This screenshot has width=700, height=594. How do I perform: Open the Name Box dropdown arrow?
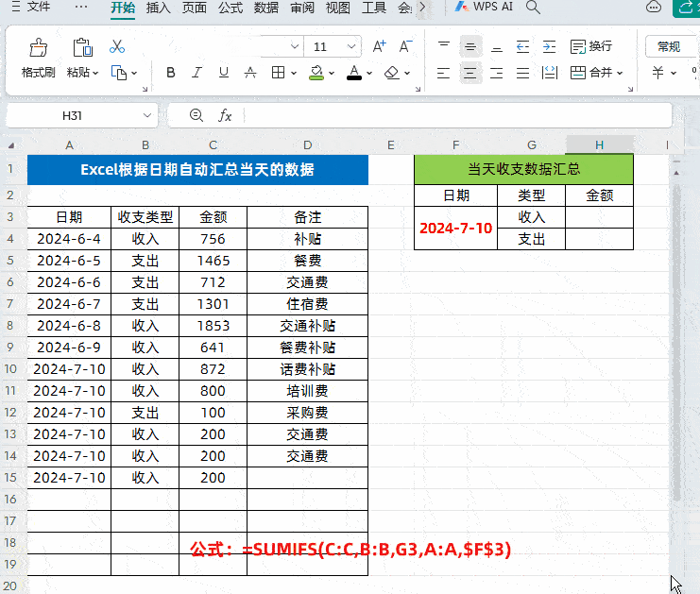[x=146, y=115]
